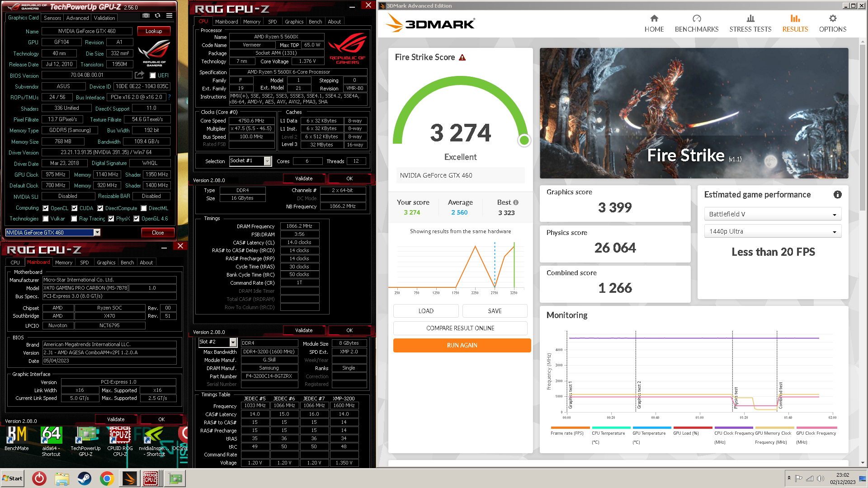Click the red power icon in taskbar
Screen dimensions: 868x488
point(39,479)
